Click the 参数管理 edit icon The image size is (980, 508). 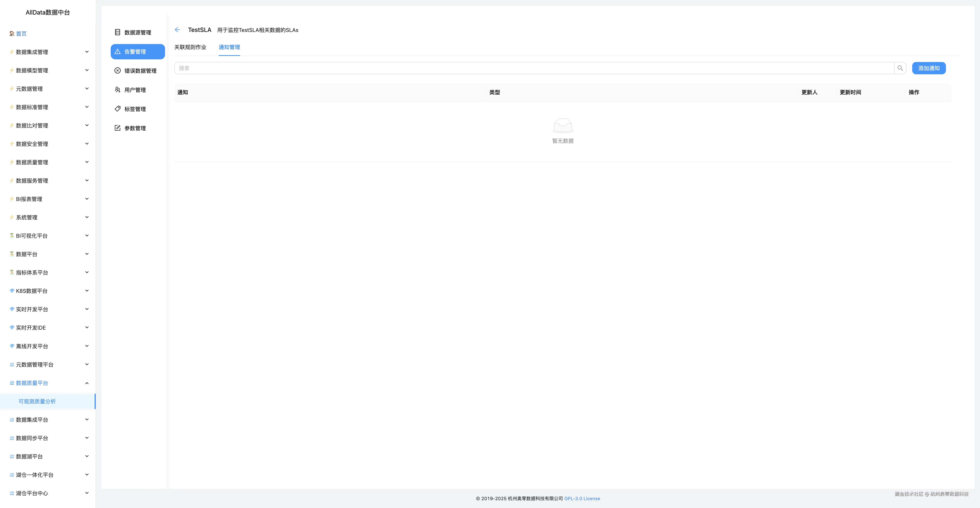[x=118, y=128]
